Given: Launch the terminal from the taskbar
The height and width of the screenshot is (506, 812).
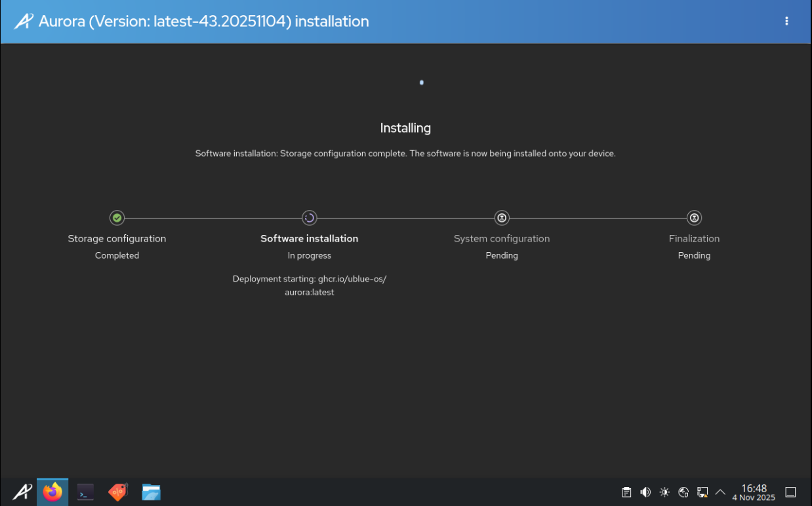Looking at the screenshot, I should [x=85, y=492].
